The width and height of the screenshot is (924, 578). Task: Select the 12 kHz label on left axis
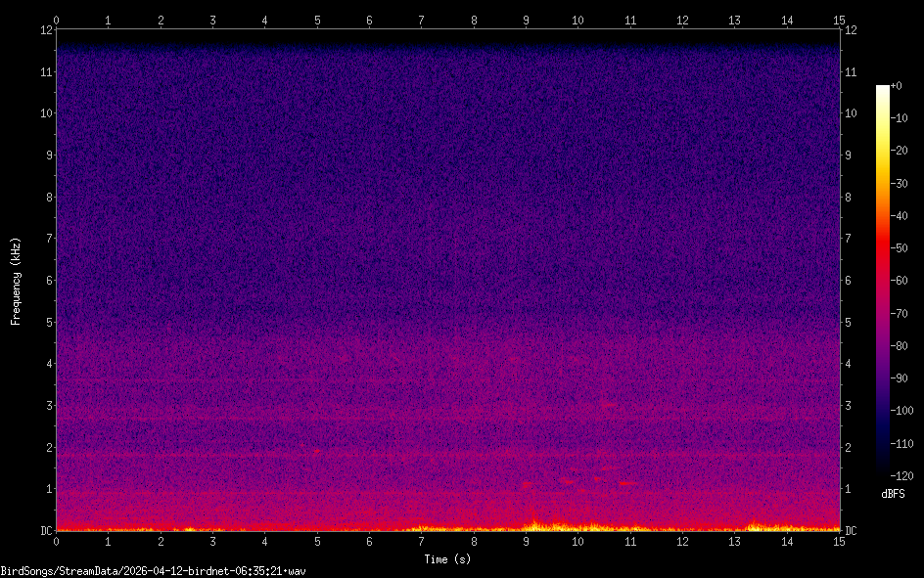point(43,29)
